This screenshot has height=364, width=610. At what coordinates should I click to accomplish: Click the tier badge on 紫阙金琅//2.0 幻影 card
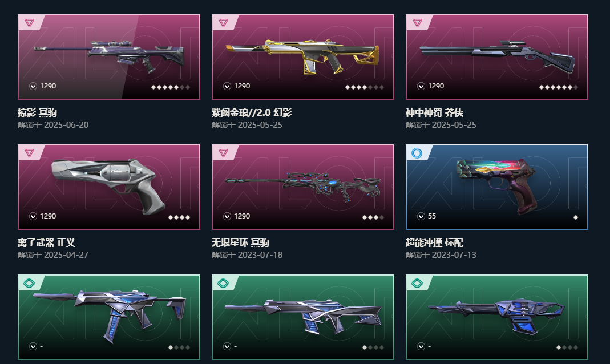coord(223,23)
